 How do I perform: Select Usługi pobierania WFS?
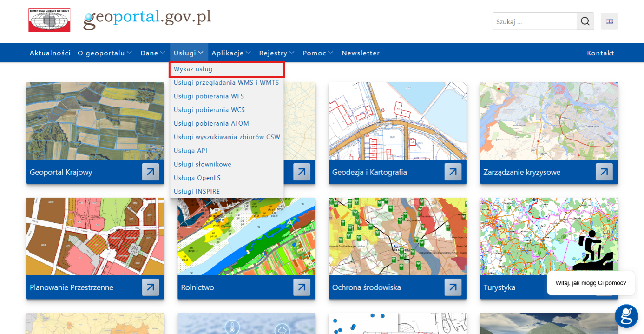click(x=227, y=96)
